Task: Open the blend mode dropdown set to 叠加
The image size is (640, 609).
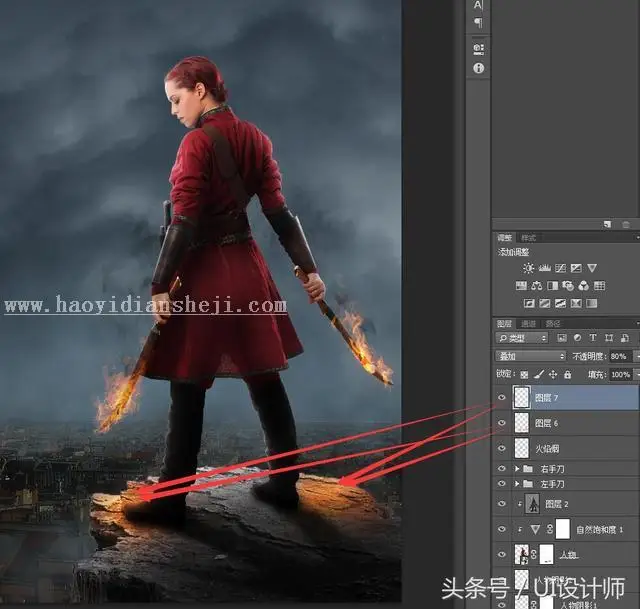Action: tap(531, 356)
